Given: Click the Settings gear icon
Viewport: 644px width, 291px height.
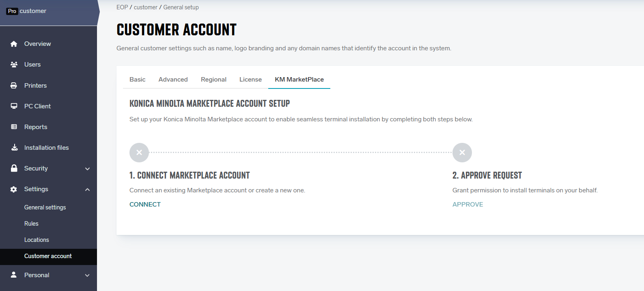Looking at the screenshot, I should click(x=14, y=189).
